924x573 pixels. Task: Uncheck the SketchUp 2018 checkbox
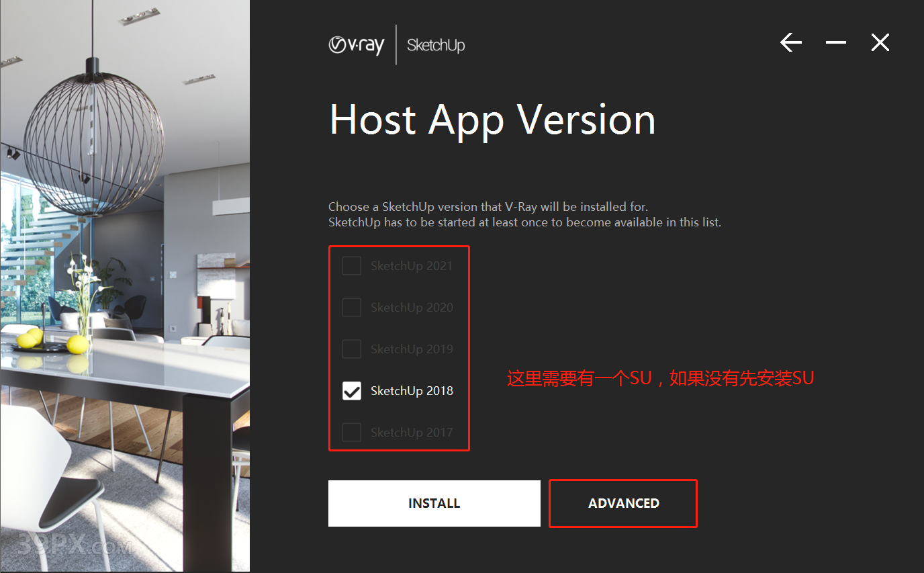pos(352,391)
